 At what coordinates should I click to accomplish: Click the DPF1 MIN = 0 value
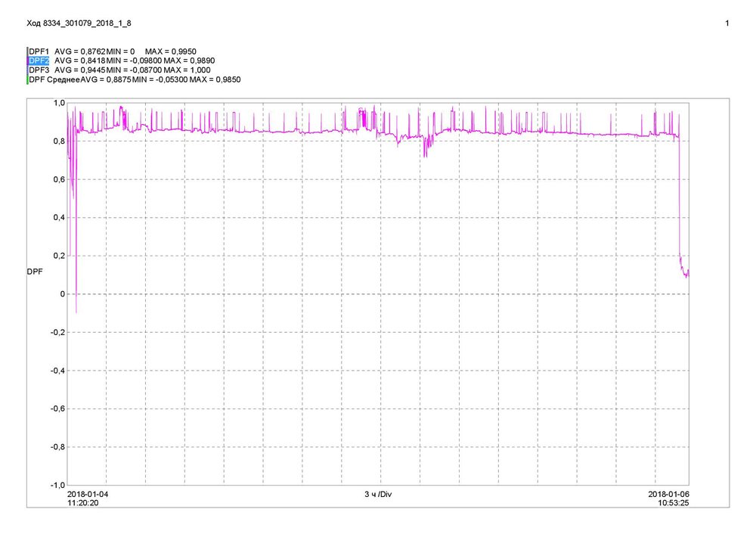click(x=120, y=51)
